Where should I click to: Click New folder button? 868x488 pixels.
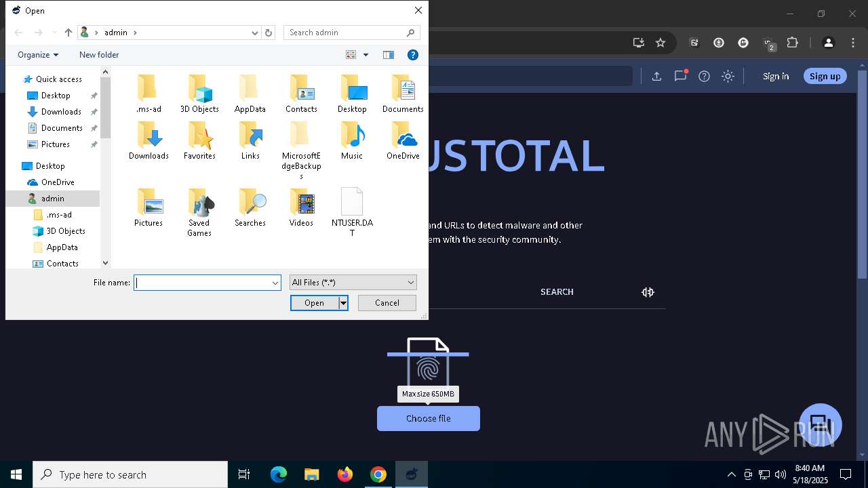click(99, 55)
